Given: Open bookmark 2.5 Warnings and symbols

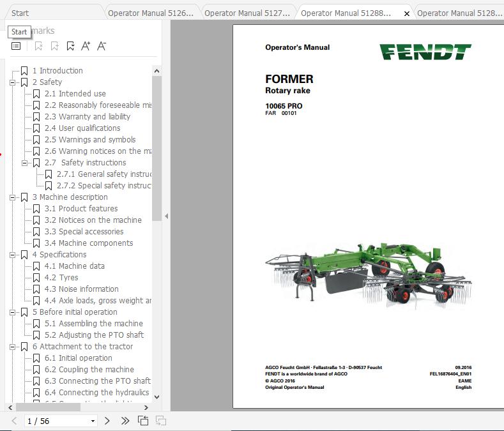Looking at the screenshot, I should (90, 139).
